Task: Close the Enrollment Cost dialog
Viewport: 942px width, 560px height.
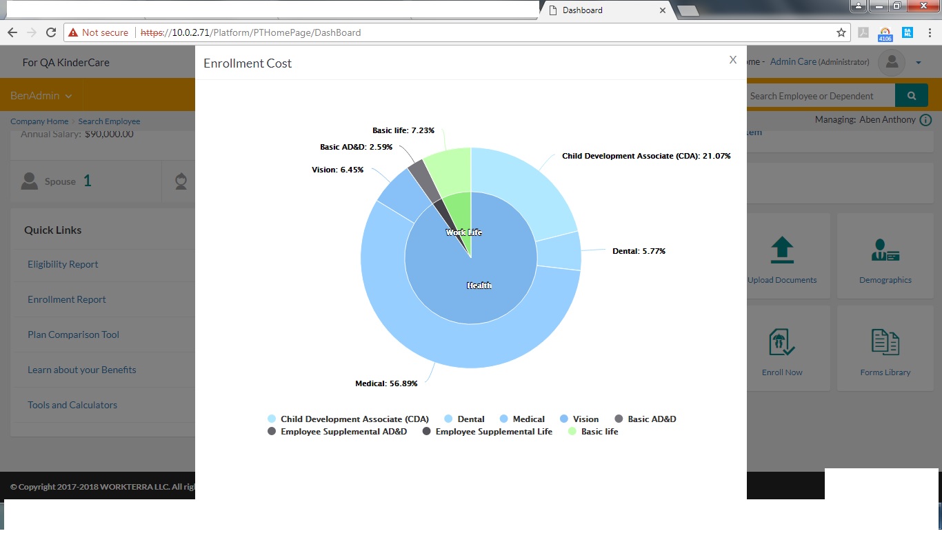Action: point(733,60)
